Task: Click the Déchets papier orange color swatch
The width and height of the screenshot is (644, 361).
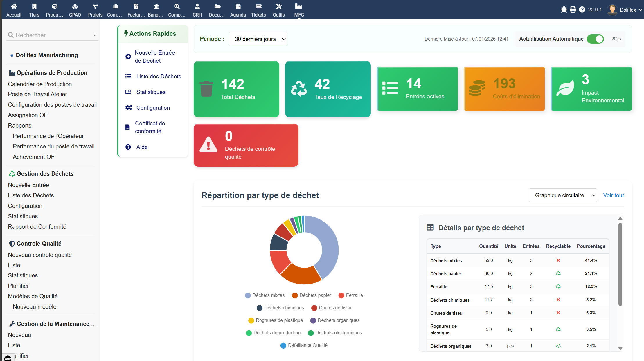Action: point(295,295)
